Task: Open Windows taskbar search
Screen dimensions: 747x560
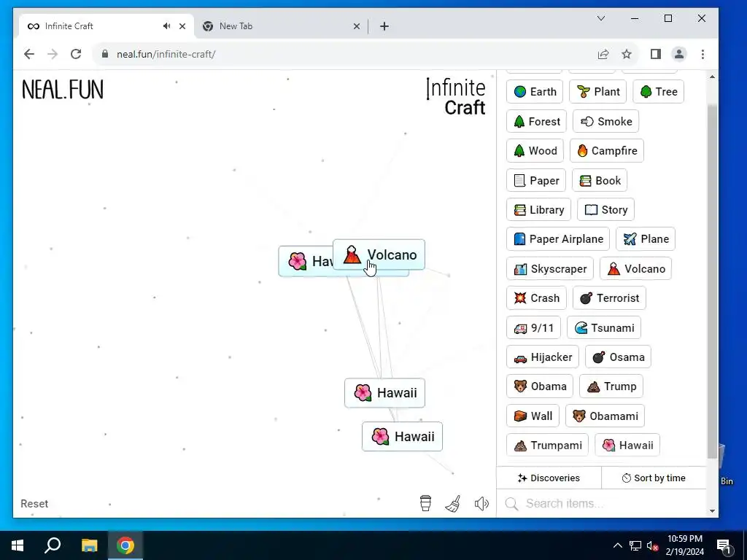Action: coord(53,545)
